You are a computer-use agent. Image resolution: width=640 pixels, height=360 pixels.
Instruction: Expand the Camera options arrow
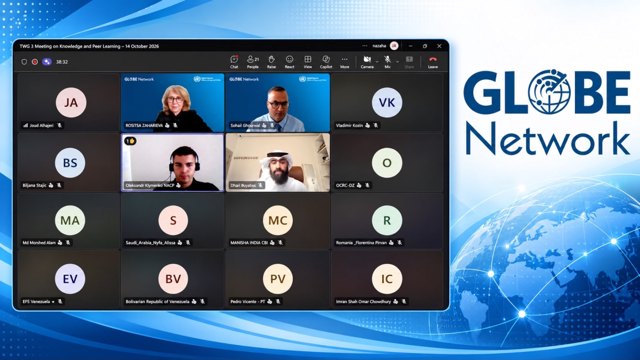377,62
